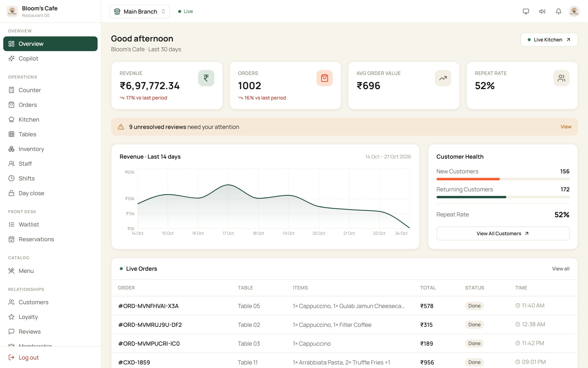
Task: Open Waitlist page
Action: coord(50,225)
